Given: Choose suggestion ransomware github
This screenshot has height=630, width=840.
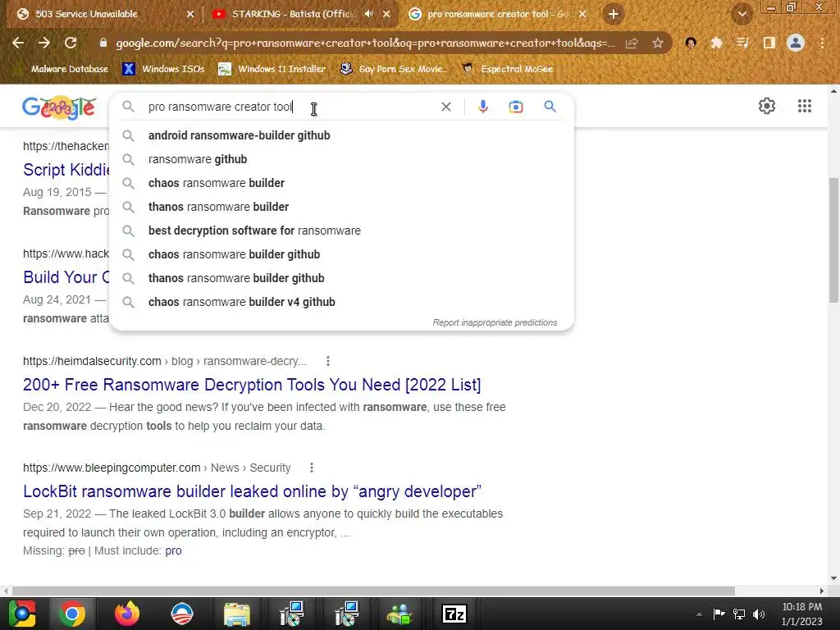Looking at the screenshot, I should (342, 159).
